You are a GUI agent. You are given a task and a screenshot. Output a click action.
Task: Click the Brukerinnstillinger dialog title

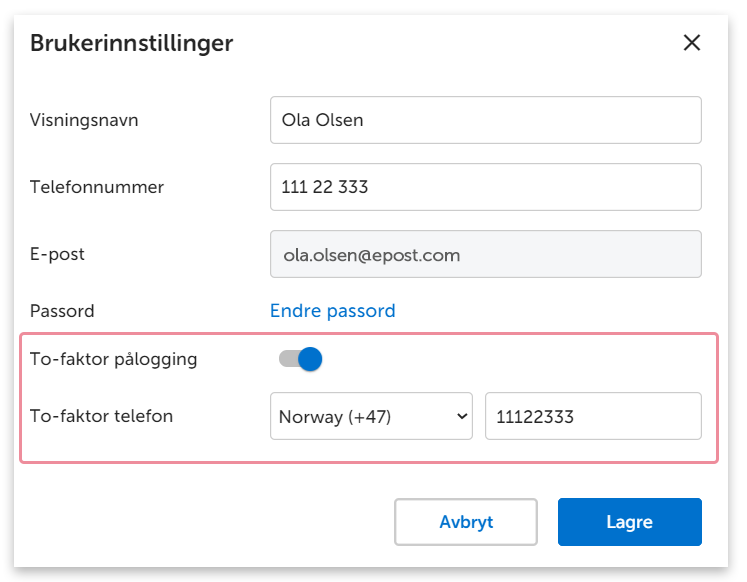click(131, 43)
